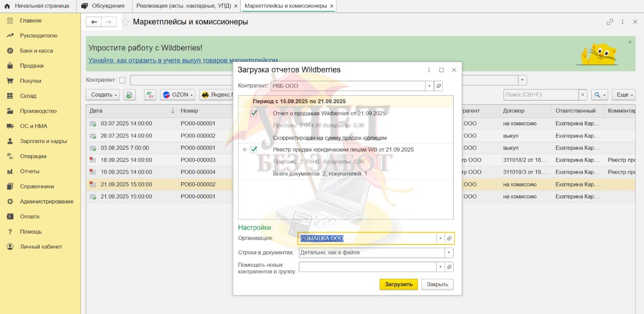Expand the Строки в документах dropdown
This screenshot has height=314, width=644.
point(449,253)
